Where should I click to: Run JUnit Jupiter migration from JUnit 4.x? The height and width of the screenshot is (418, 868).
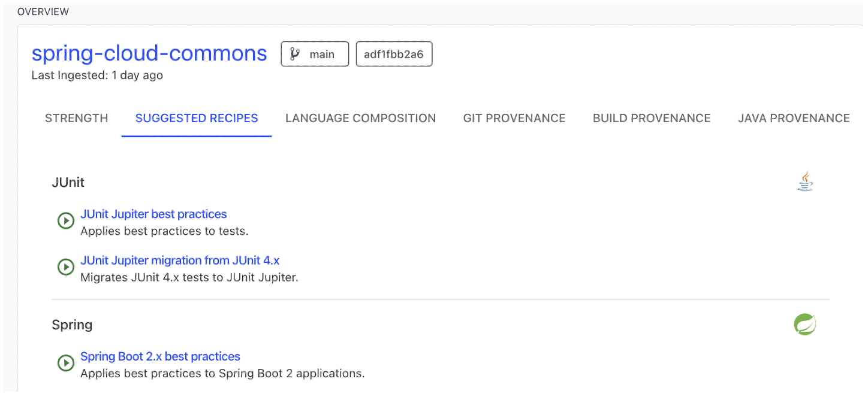click(65, 267)
